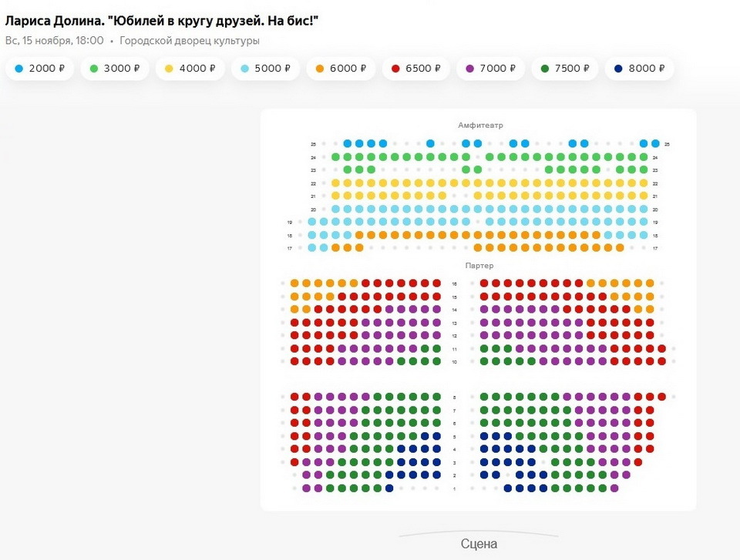Click the 5000 ₽ light-blue legend dot

click(245, 69)
